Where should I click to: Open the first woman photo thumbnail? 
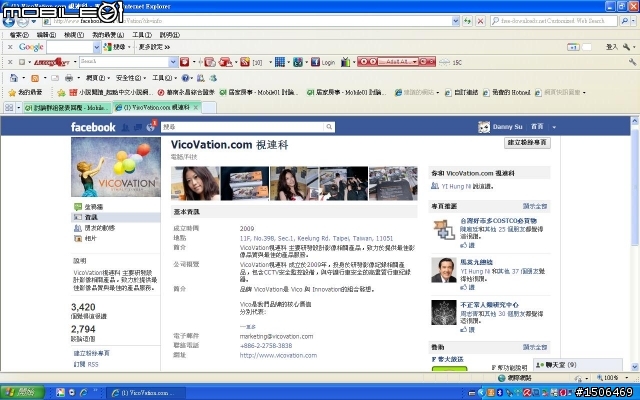195,183
